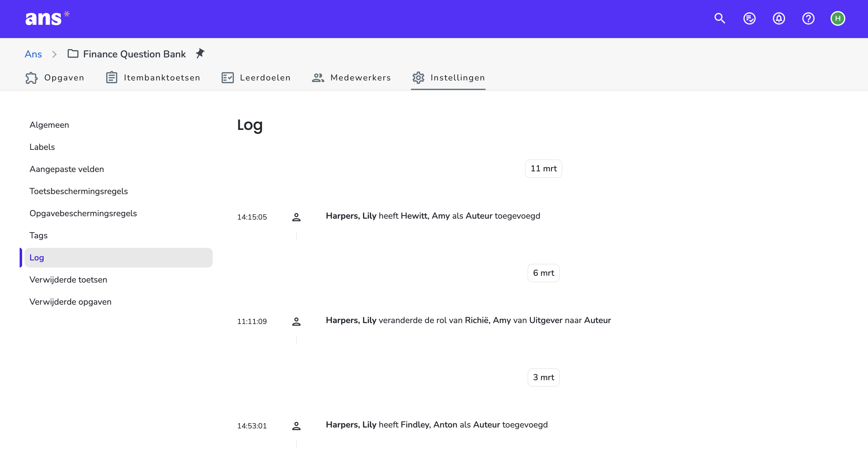Open Opgavebeschermingsregels section

click(x=118, y=213)
